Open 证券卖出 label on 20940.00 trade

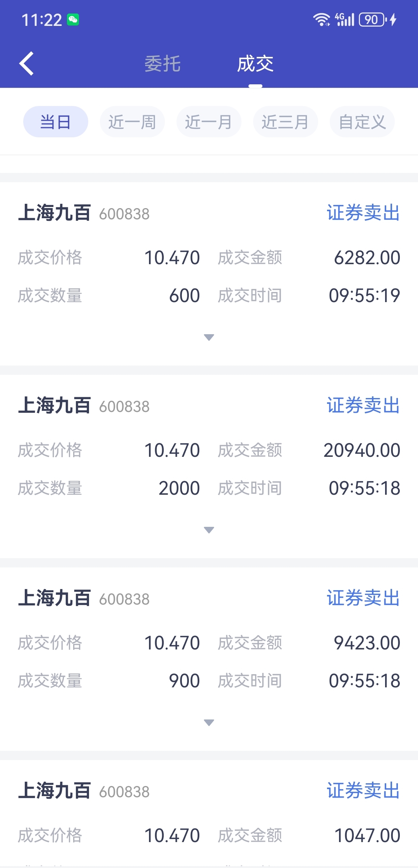coord(363,405)
